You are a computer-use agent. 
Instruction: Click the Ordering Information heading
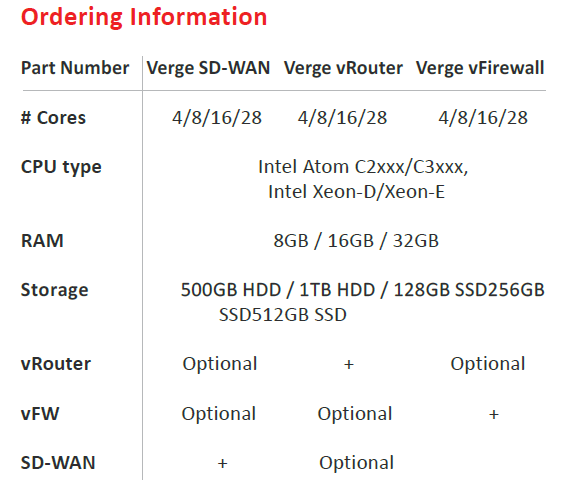[144, 17]
